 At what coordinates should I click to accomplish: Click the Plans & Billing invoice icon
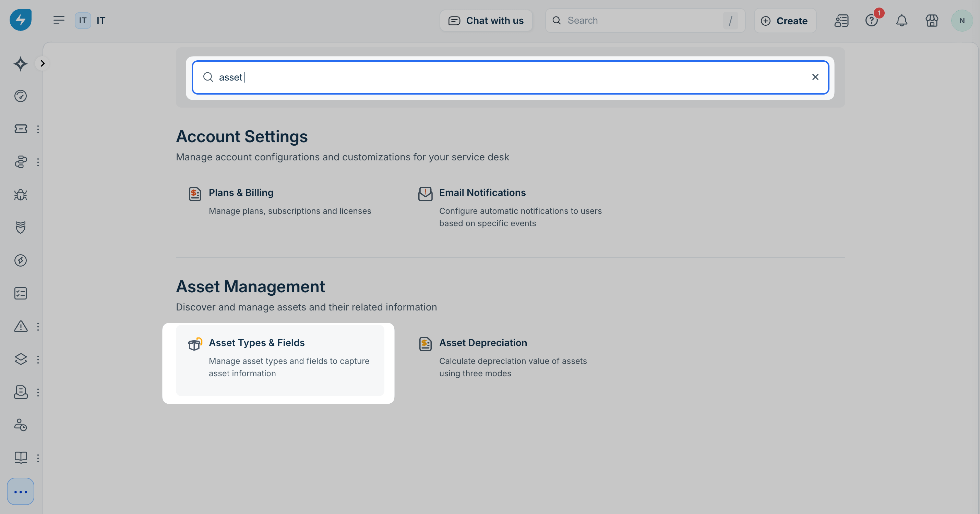point(195,194)
